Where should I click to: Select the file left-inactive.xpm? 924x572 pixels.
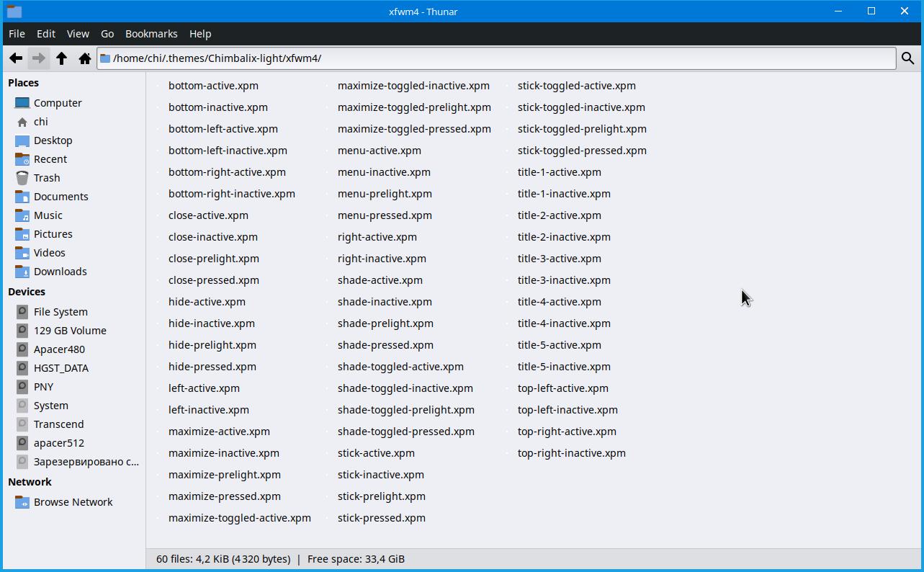tap(209, 410)
